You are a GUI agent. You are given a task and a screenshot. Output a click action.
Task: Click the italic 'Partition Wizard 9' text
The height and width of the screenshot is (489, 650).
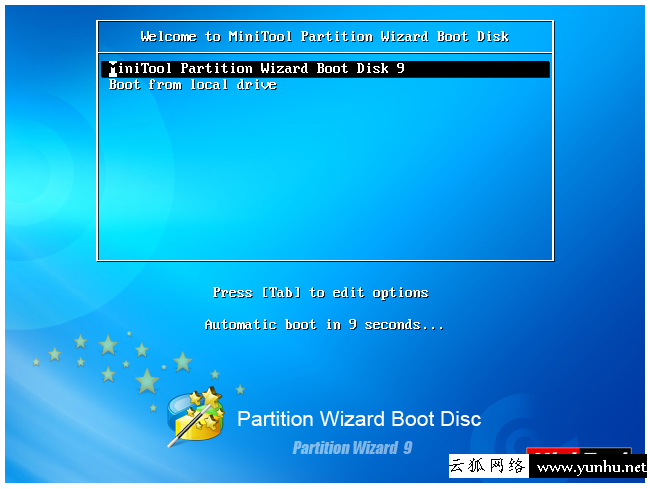[352, 448]
